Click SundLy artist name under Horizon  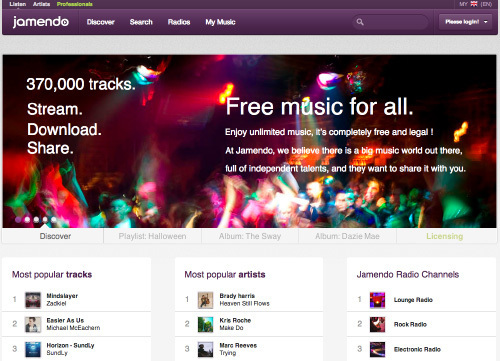57,353
